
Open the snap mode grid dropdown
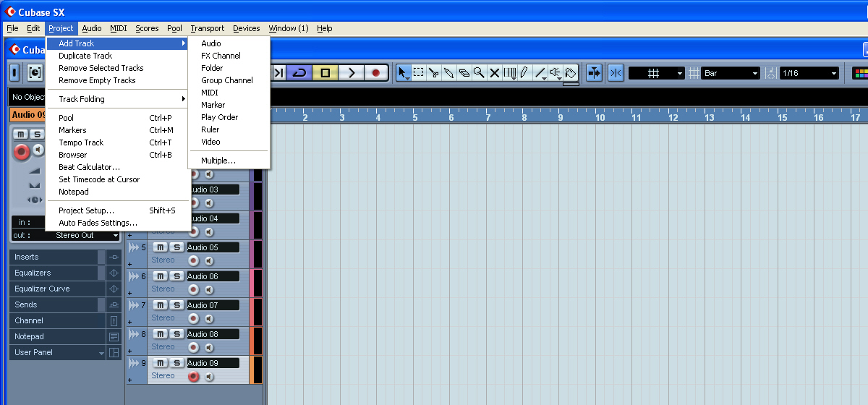coord(657,73)
